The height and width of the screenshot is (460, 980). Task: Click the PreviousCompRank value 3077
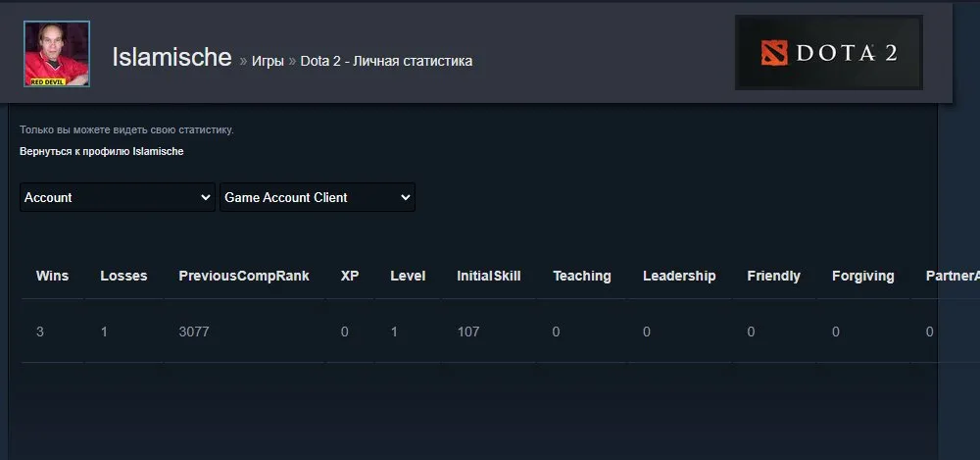[x=194, y=332]
